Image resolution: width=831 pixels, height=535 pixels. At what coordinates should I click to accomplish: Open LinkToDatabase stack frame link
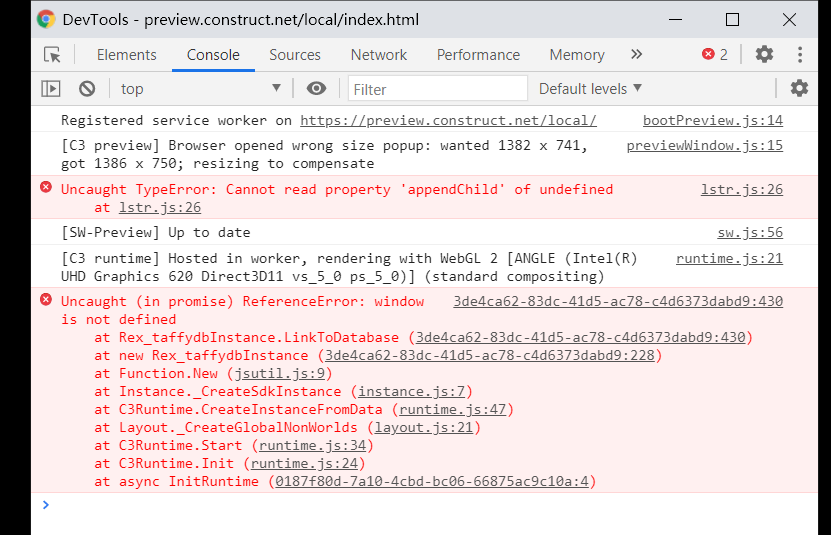pos(580,337)
